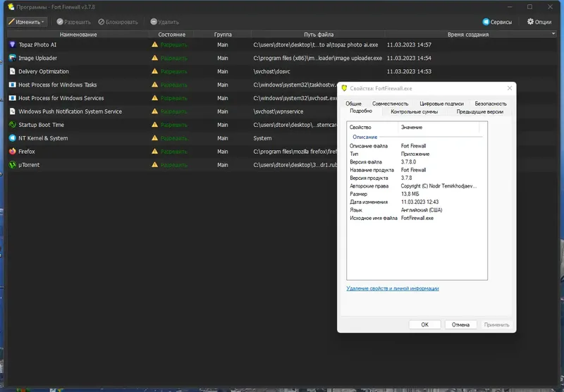Switch to the Общие tab
This screenshot has width=564, height=392.
coord(353,104)
